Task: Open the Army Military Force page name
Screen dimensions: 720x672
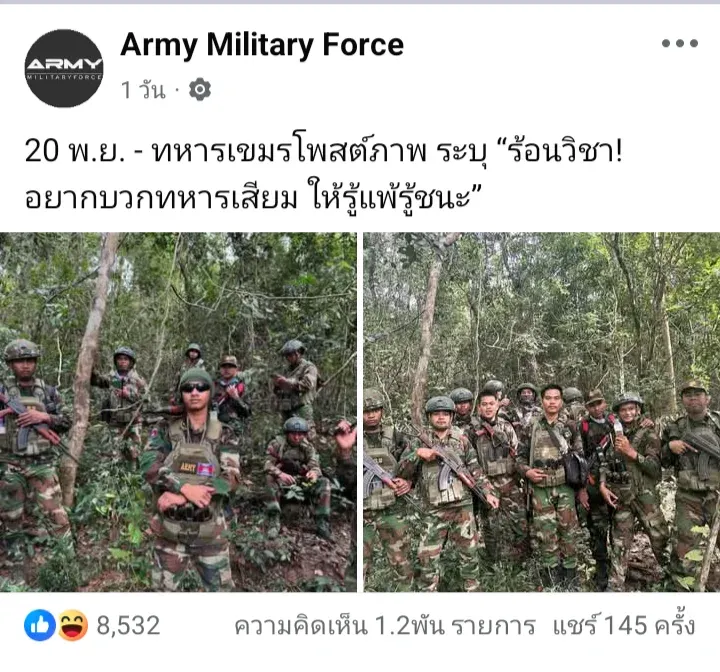Action: click(262, 45)
